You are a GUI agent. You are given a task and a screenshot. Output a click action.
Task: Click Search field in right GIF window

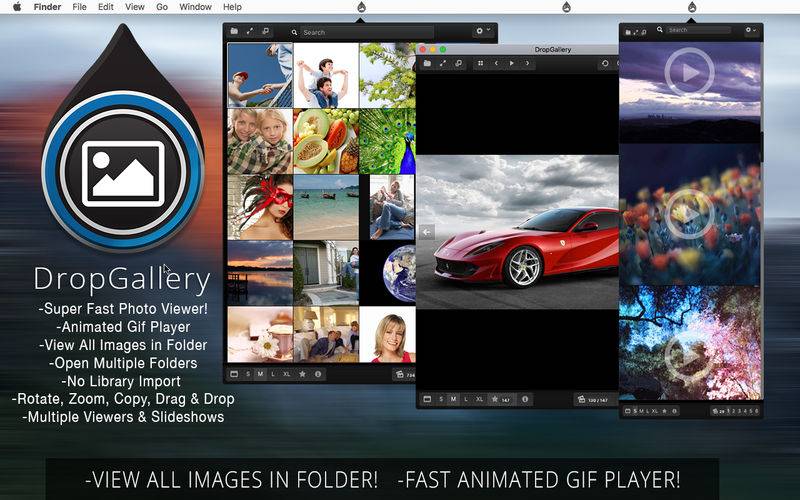point(699,30)
